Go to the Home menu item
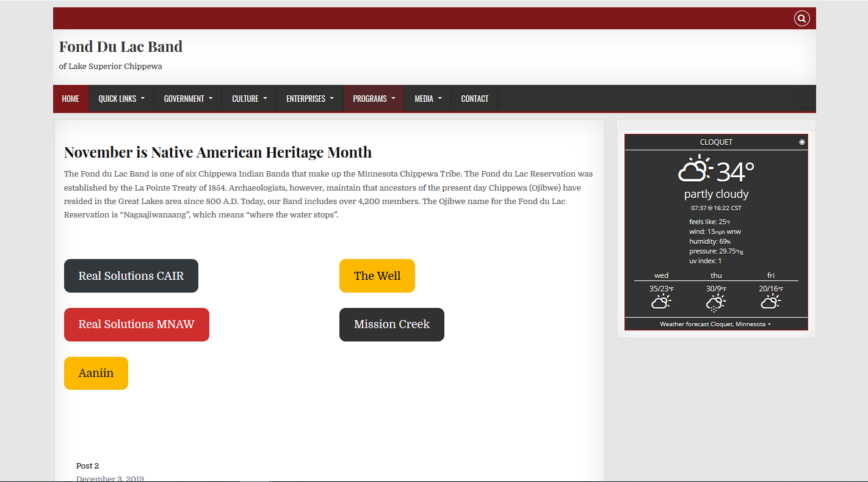 [x=71, y=99]
